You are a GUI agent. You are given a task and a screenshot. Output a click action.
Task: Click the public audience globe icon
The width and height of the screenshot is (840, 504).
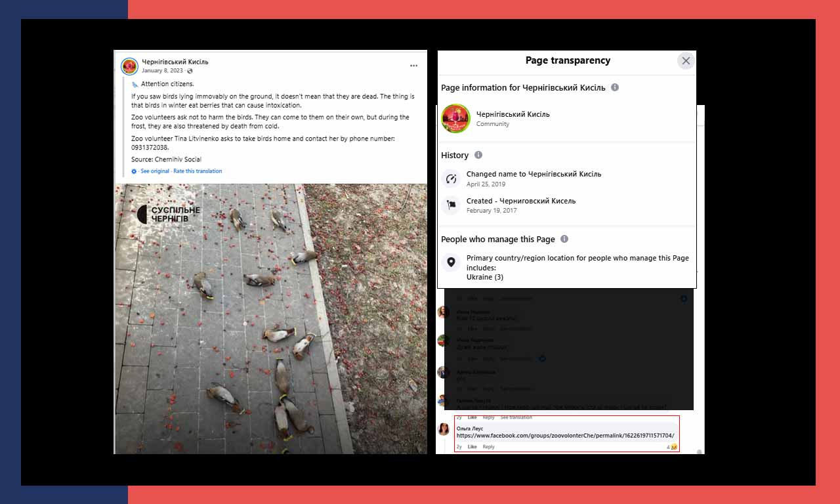[x=190, y=71]
